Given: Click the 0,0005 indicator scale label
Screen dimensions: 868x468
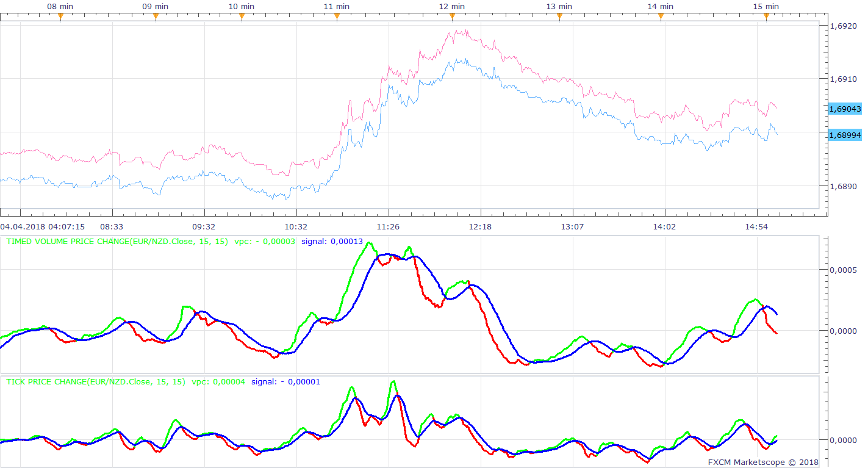Looking at the screenshot, I should (x=844, y=270).
